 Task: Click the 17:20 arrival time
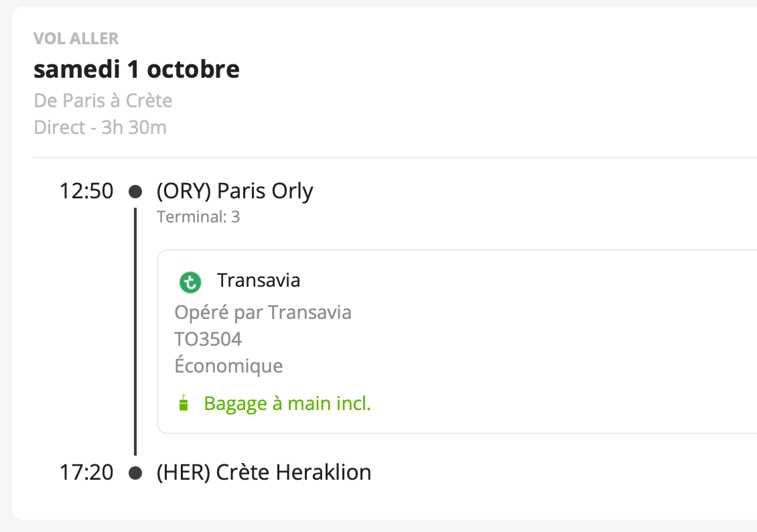(x=86, y=472)
